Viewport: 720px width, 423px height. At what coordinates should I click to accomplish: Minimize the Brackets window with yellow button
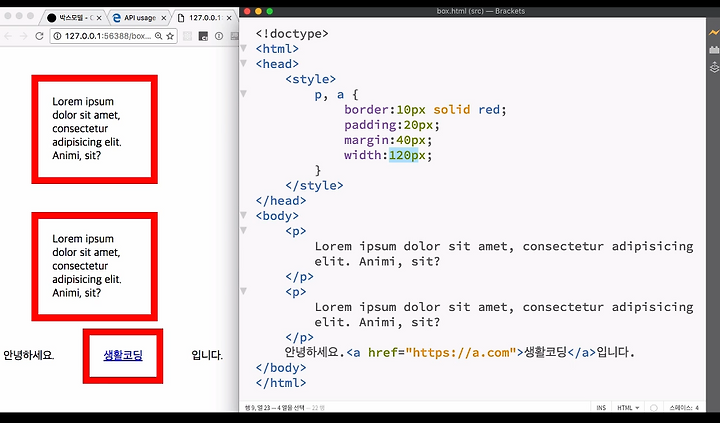click(258, 11)
